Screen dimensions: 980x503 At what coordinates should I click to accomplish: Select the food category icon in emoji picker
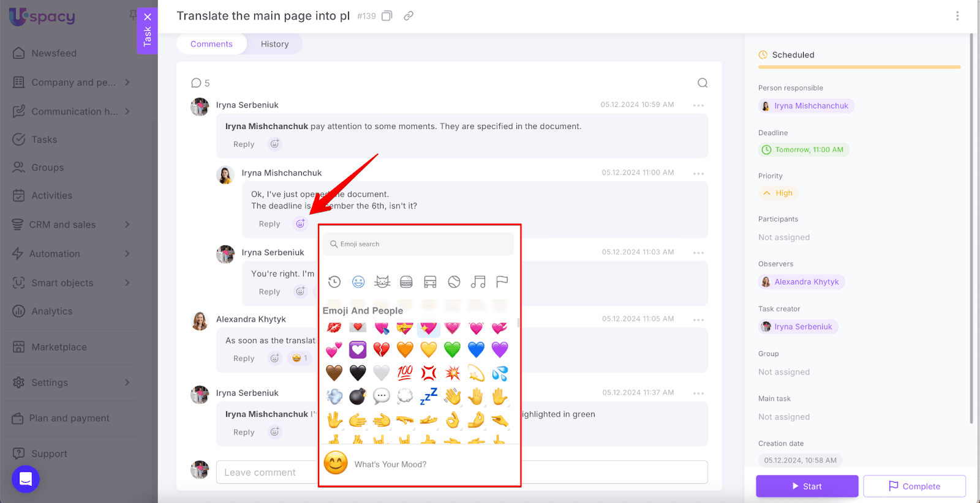pos(406,281)
